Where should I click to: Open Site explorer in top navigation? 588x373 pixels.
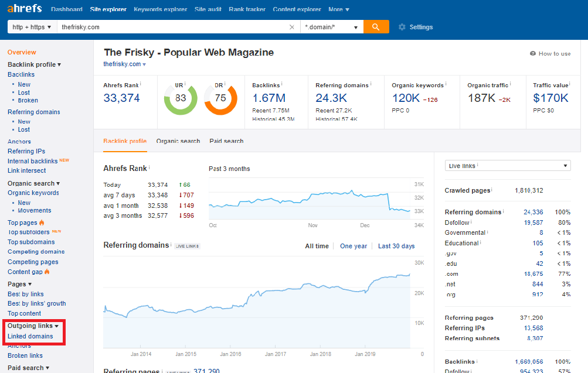point(108,9)
